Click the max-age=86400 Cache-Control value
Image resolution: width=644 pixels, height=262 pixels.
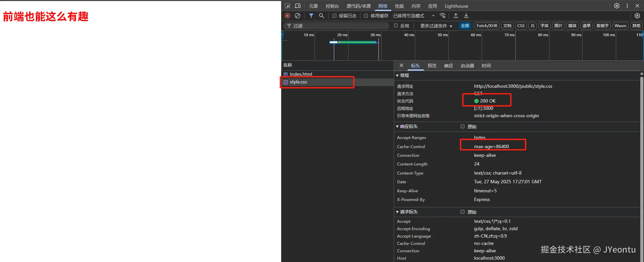pyautogui.click(x=491, y=146)
